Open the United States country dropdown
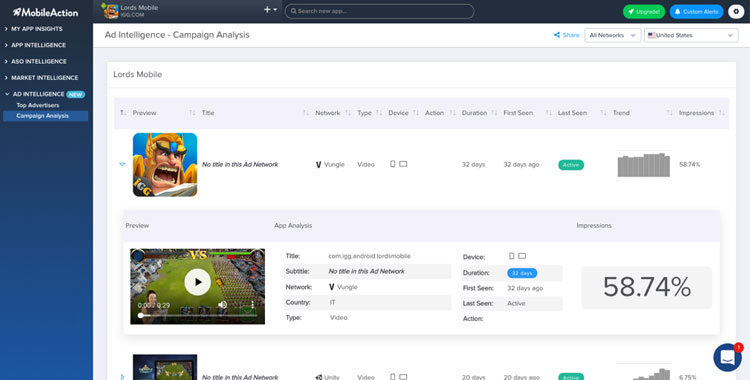750x380 pixels. pyautogui.click(x=691, y=35)
